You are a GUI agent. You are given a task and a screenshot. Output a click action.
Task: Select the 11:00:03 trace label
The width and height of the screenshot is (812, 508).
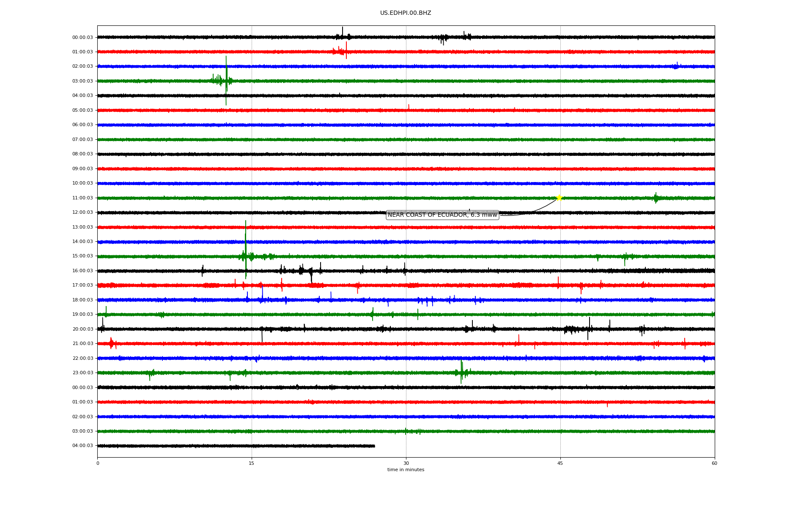tap(82, 198)
